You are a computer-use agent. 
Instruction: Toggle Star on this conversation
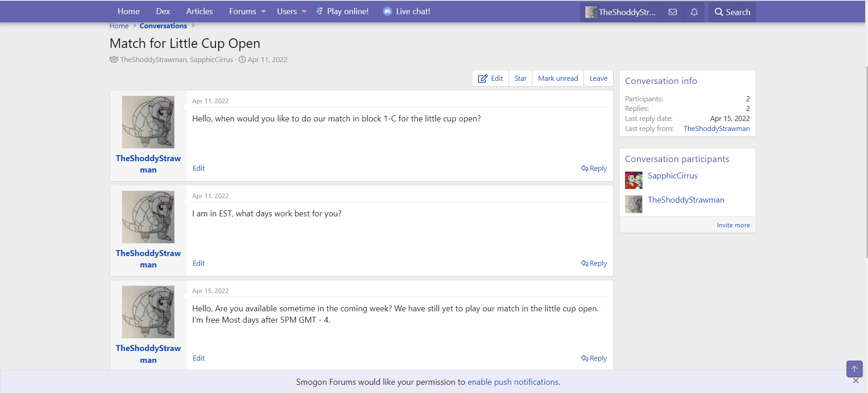tap(520, 79)
